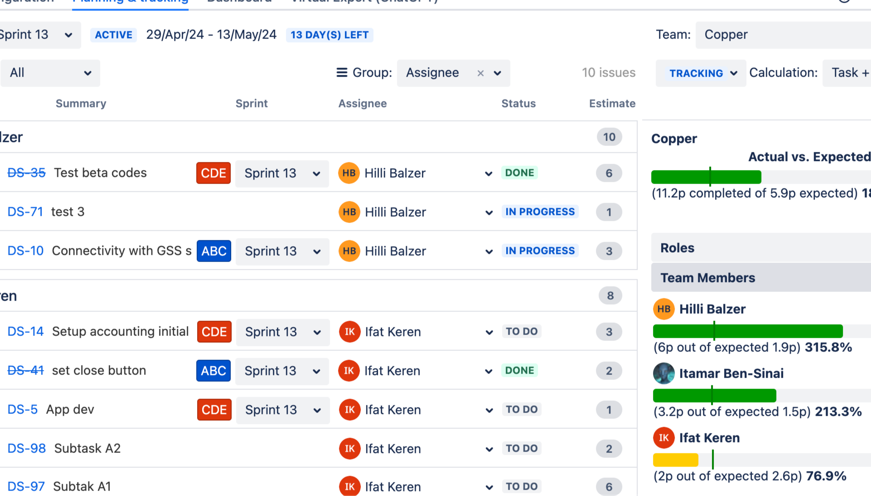871x496 pixels.
Task: Click Ifat Keren yellow progress bar
Action: pyautogui.click(x=675, y=460)
